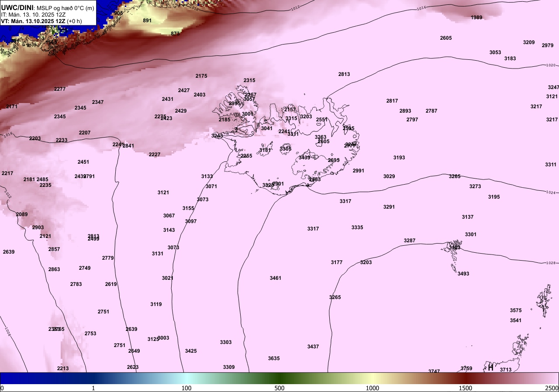Click the 2903 height value
The image size is (559, 392).
(38, 227)
